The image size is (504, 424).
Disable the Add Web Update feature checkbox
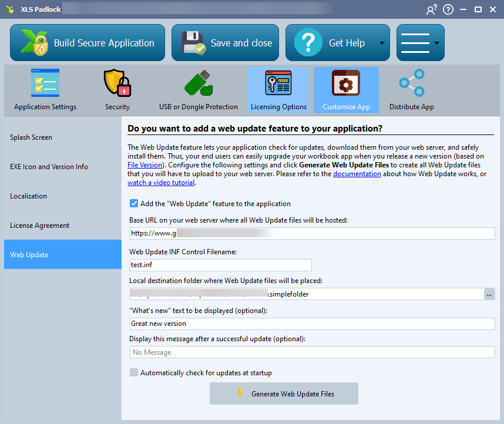(x=134, y=204)
